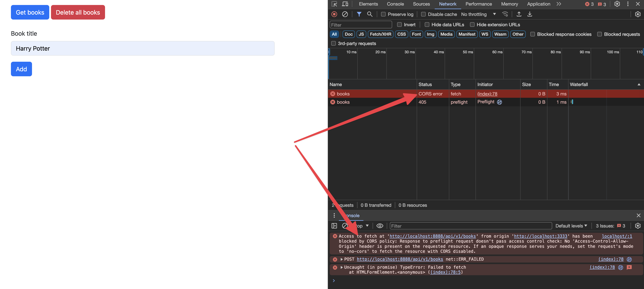Toggle the device toolbar icon
Viewport: 644px width, 289px height.
pos(345,4)
